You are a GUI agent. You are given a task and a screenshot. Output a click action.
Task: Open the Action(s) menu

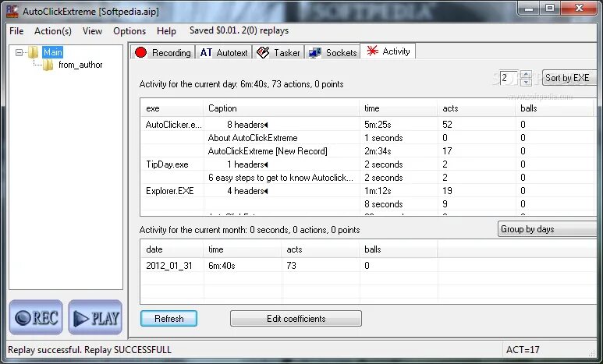click(x=53, y=30)
